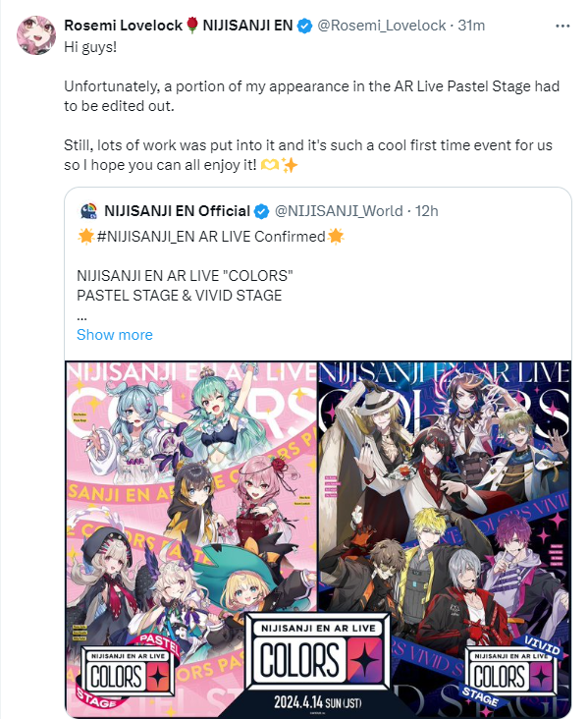
Task: Open Rosemi Lovelock's profile avatar
Action: (36, 34)
